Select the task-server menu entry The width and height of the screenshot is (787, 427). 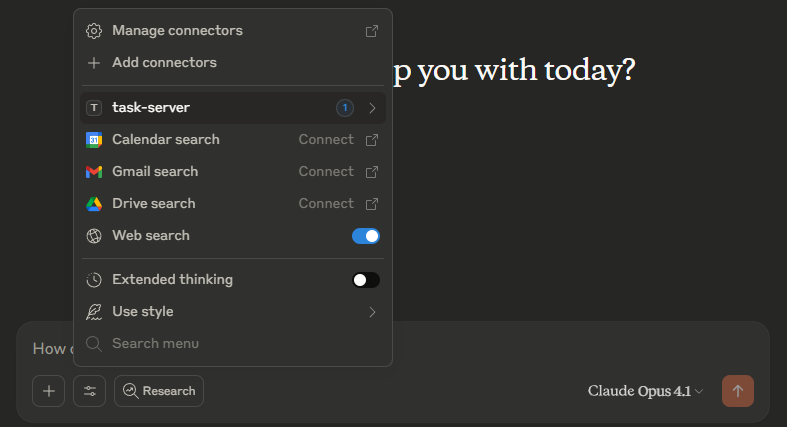click(151, 108)
